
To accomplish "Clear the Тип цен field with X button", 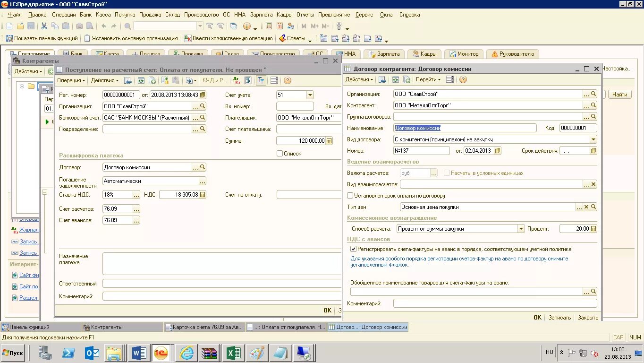I will (x=586, y=207).
